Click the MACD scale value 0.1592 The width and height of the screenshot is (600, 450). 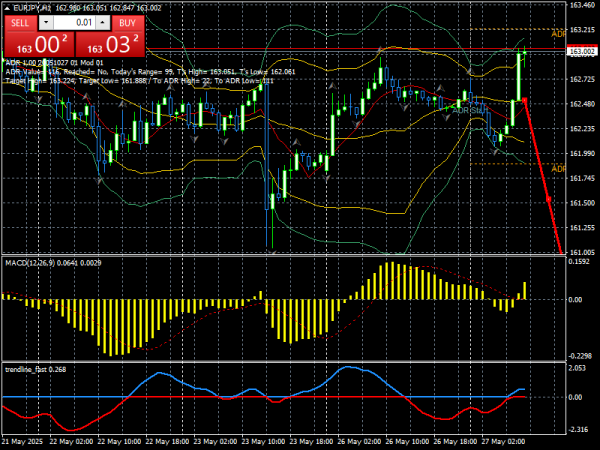[579, 262]
